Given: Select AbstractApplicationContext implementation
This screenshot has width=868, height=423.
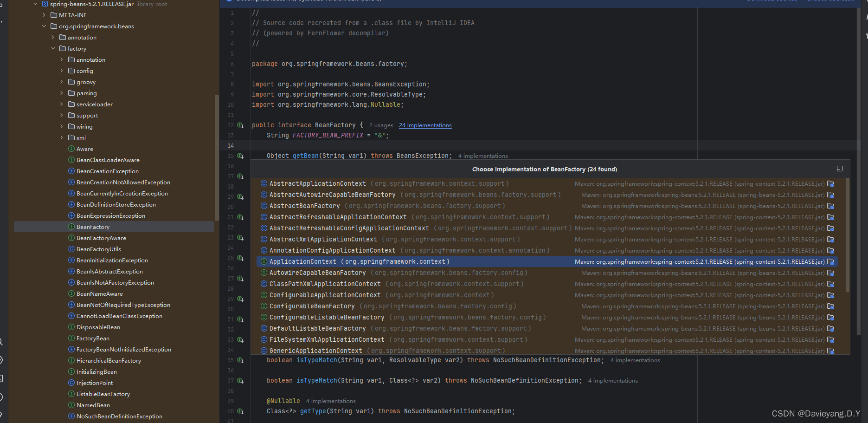Looking at the screenshot, I should tap(547, 184).
